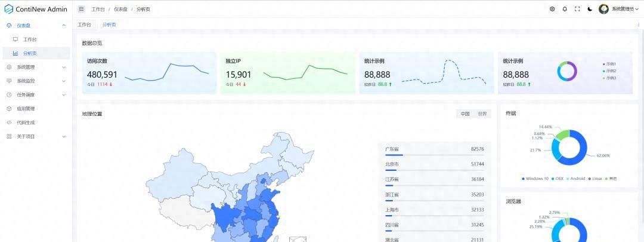This screenshot has width=644, height=242.
Task: Click the 独立IP 15,901 card
Action: click(288, 73)
